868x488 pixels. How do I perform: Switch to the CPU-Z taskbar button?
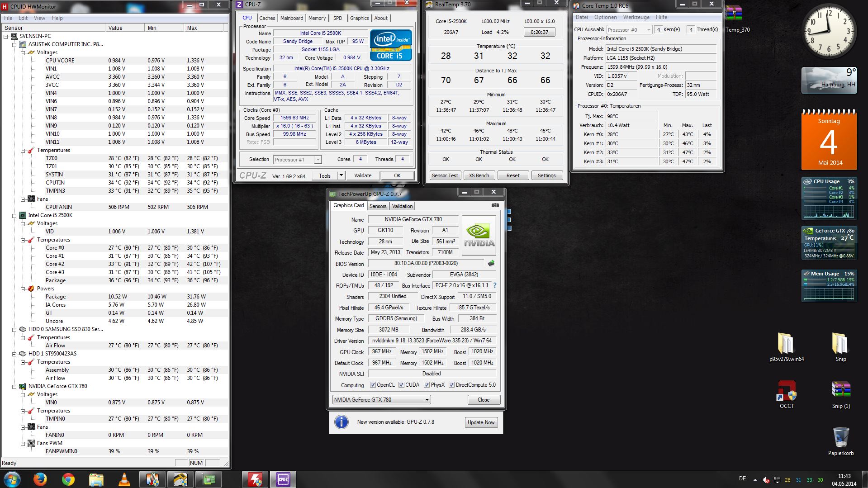pyautogui.click(x=283, y=479)
